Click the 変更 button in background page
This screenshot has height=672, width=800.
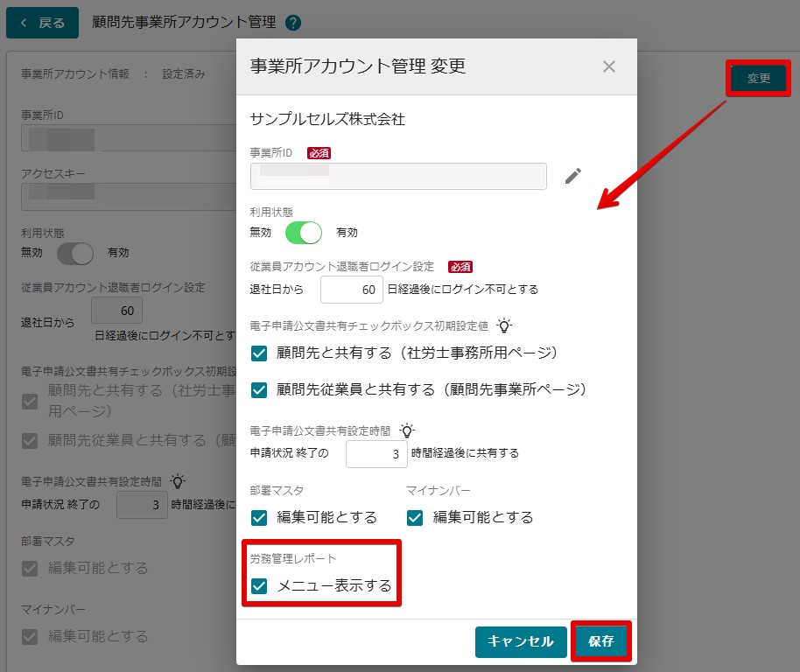759,78
